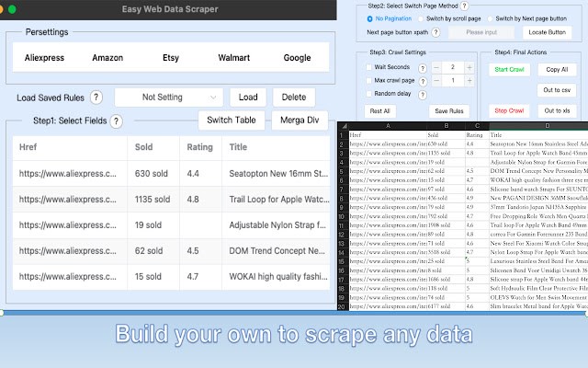Expand the Not Setting saved rules dropdown
This screenshot has height=368, width=588.
coord(169,98)
